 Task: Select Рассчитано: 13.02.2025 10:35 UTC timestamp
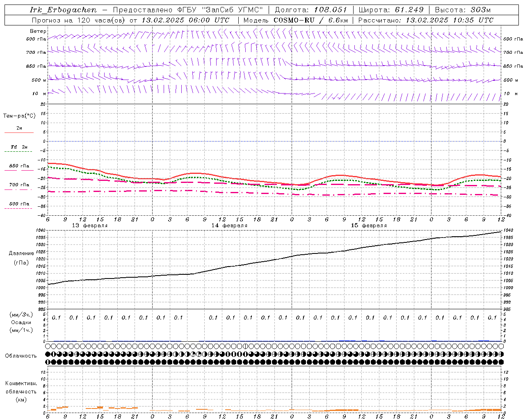click(426, 20)
